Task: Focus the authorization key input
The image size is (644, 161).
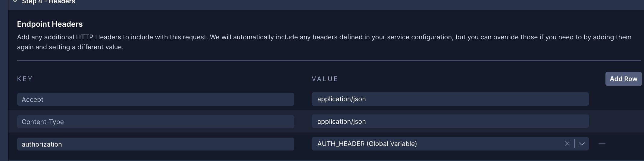Action: [x=155, y=144]
